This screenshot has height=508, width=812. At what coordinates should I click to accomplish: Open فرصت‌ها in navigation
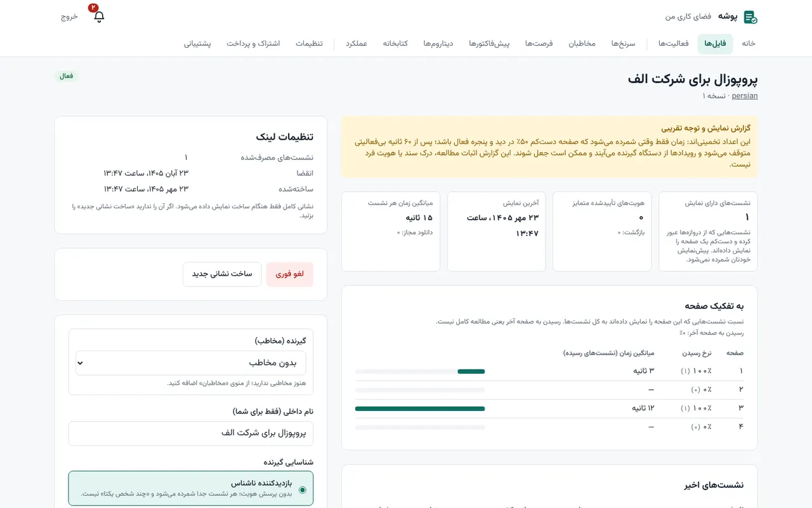[539, 44]
